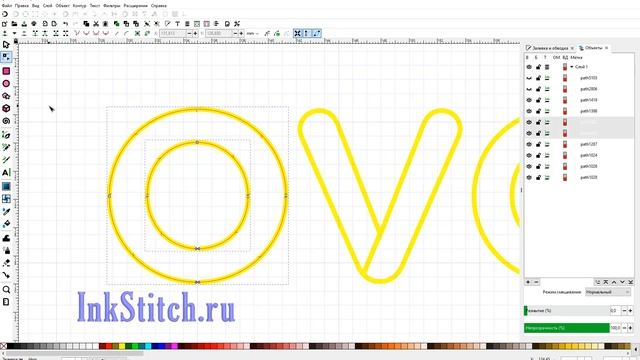Select the Zoom magnifier tool
The height and width of the screenshot is (360, 640).
coord(6,289)
